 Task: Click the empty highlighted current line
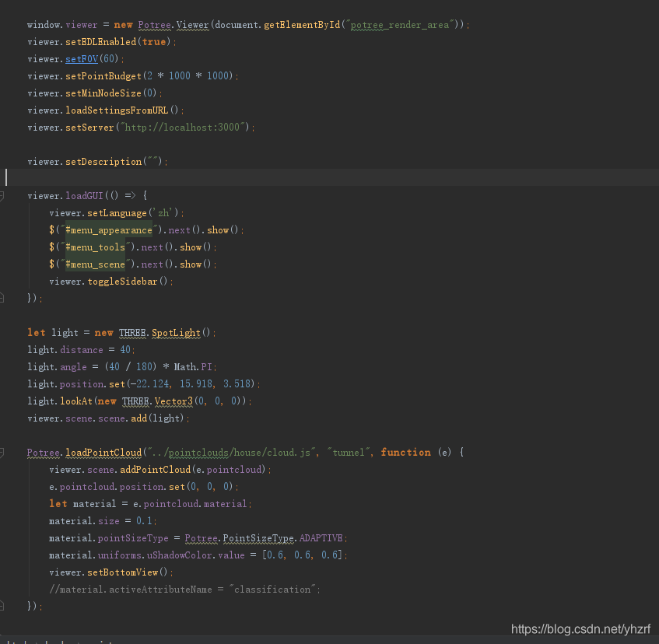[330, 177]
